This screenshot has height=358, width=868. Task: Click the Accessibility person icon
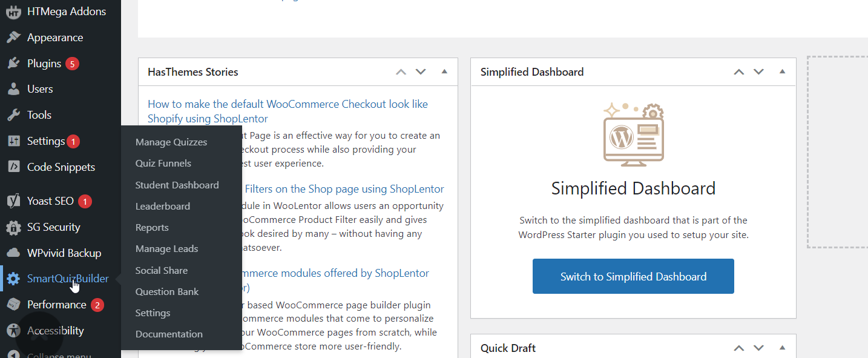(13, 331)
